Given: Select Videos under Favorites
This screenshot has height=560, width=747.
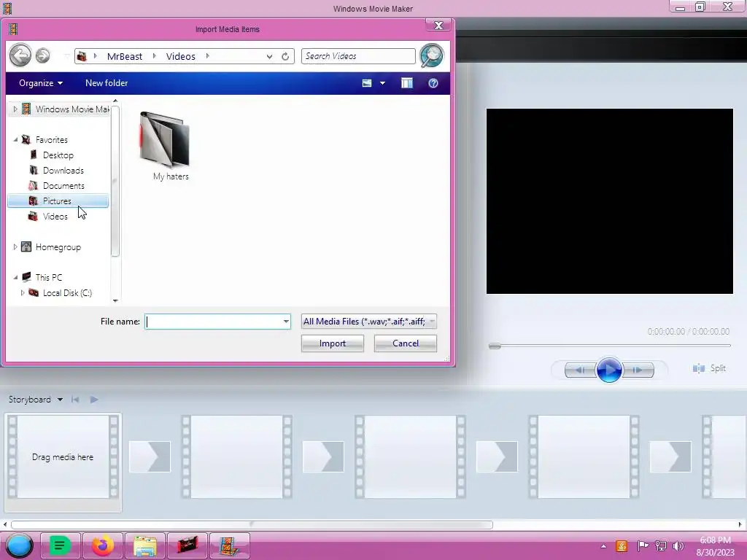Looking at the screenshot, I should click(x=55, y=216).
